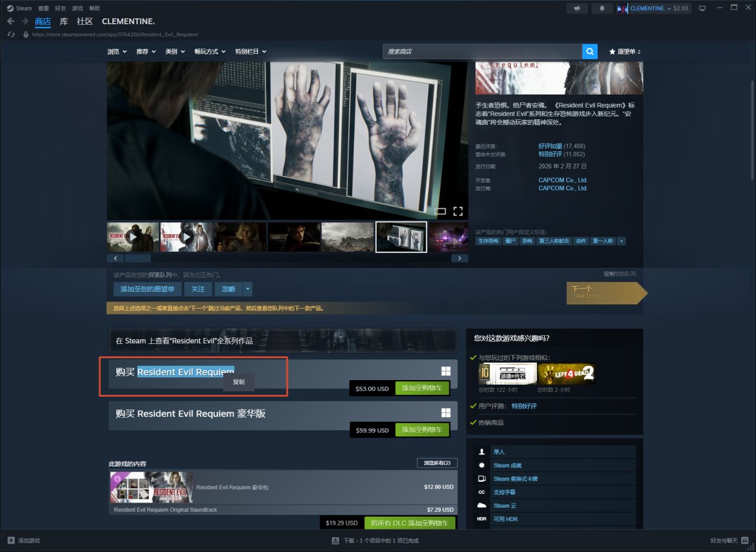Viewport: 756px width, 552px height.
Task: Reload the store page
Action: (x=11, y=34)
